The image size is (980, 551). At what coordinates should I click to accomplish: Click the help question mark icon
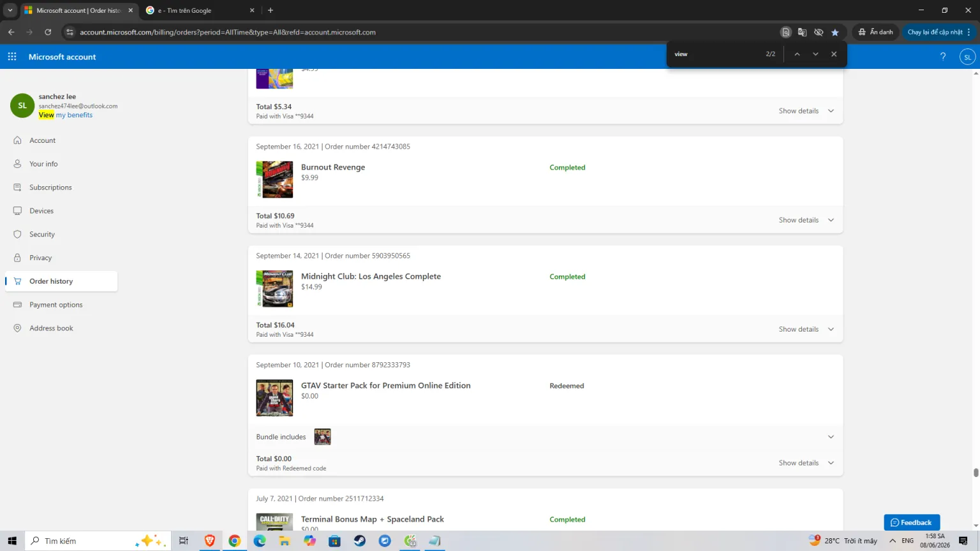click(x=943, y=57)
